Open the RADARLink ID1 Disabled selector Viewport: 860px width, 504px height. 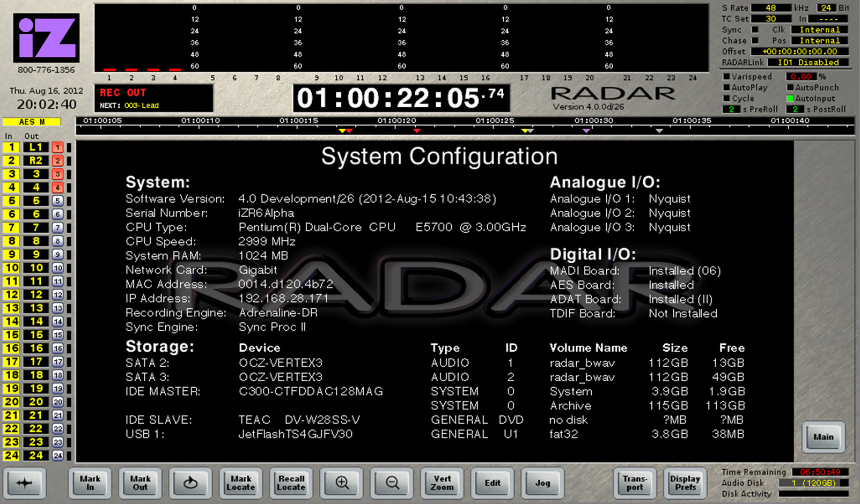click(x=808, y=62)
